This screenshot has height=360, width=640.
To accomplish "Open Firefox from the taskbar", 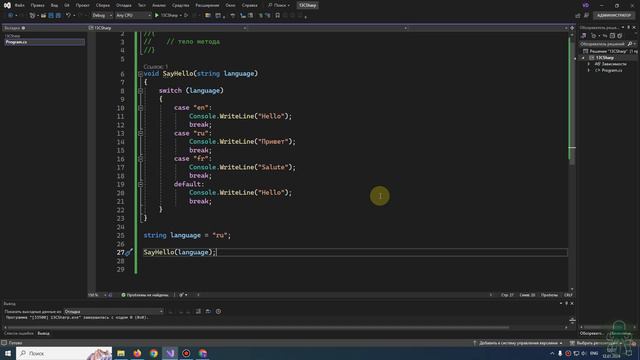I will coord(137,353).
